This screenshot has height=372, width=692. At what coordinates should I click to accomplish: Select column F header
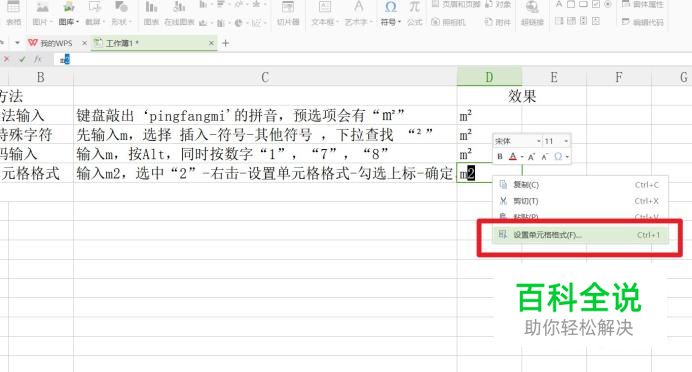(619, 77)
